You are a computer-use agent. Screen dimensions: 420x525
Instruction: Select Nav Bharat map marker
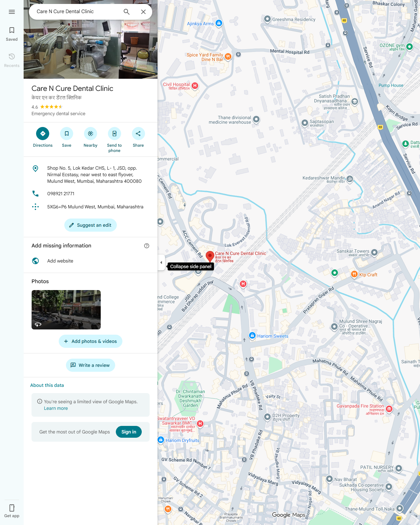click(329, 479)
